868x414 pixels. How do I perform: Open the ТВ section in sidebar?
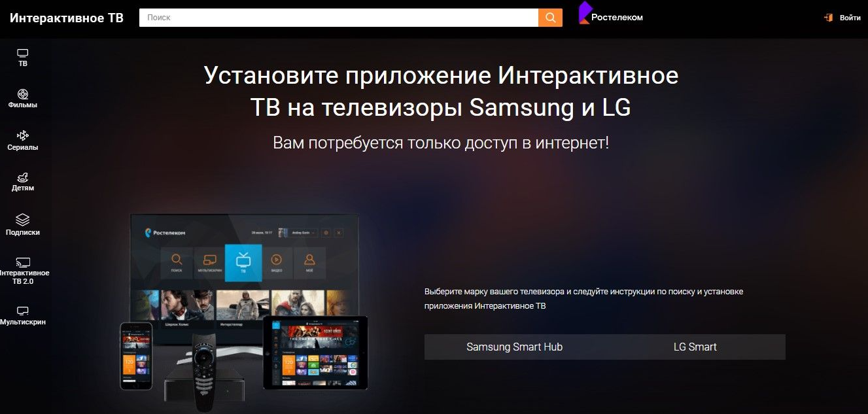(x=22, y=58)
